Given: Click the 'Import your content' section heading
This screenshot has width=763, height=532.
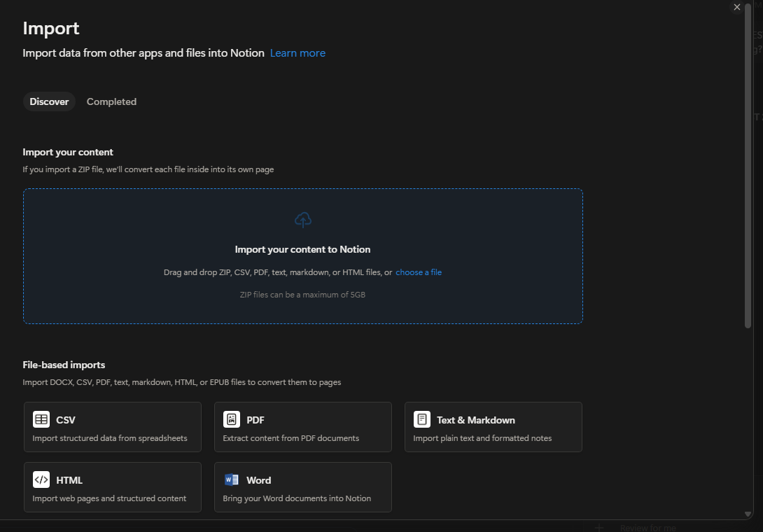Looking at the screenshot, I should (68, 153).
